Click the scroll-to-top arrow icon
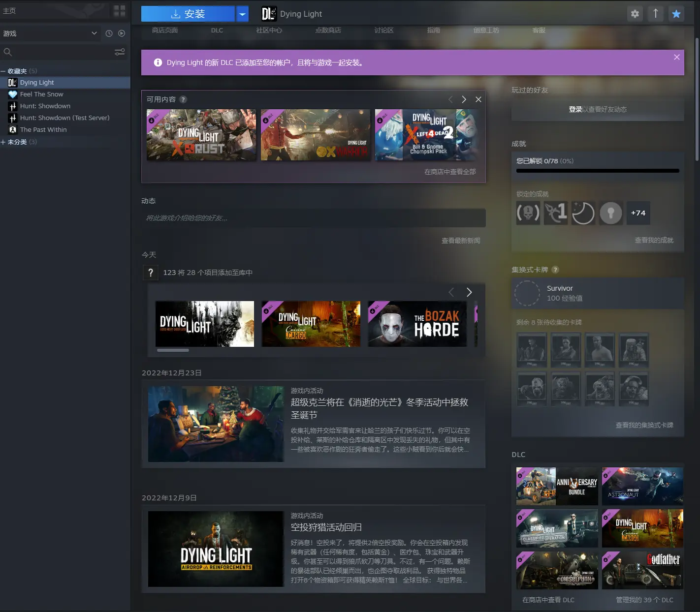Viewport: 700px width, 612px height. coord(656,14)
